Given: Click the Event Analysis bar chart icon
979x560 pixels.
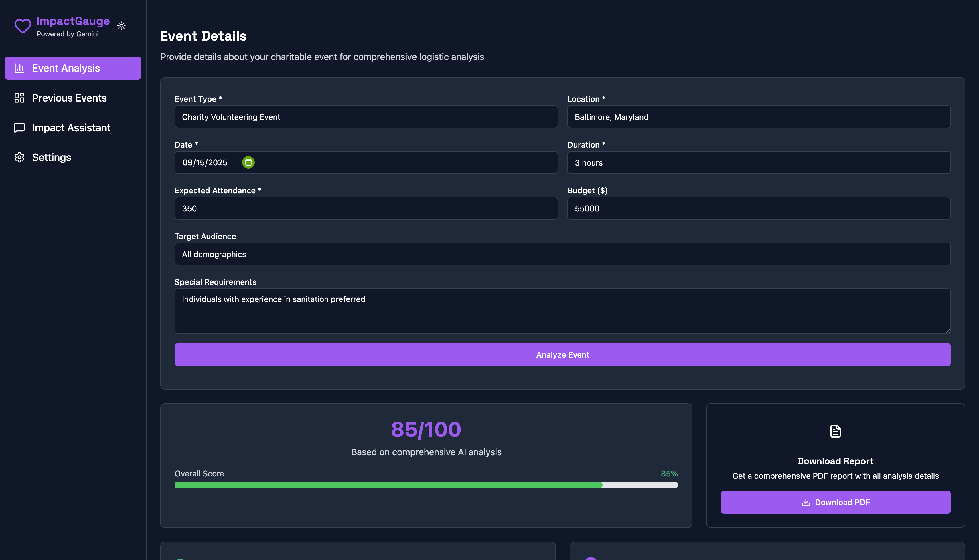Looking at the screenshot, I should click(19, 68).
